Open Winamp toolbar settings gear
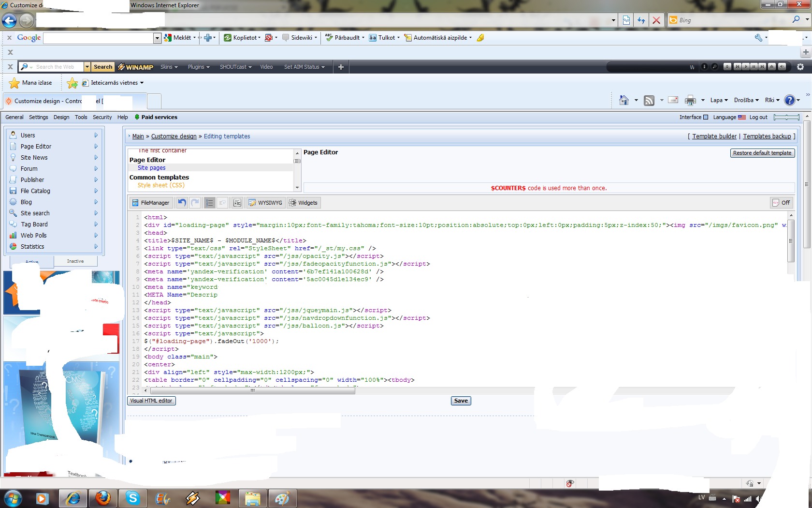Screen dimensions: 812x508 pyautogui.click(x=800, y=67)
